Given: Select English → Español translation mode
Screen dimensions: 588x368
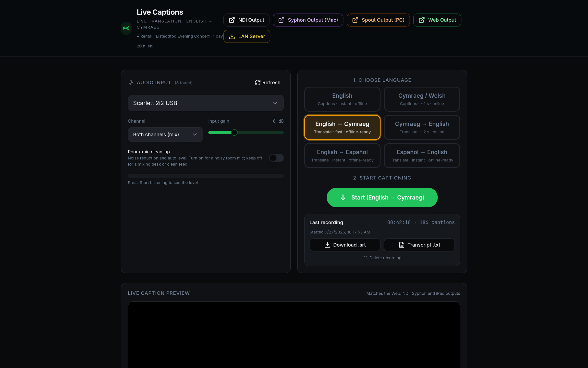Looking at the screenshot, I should [x=342, y=156].
